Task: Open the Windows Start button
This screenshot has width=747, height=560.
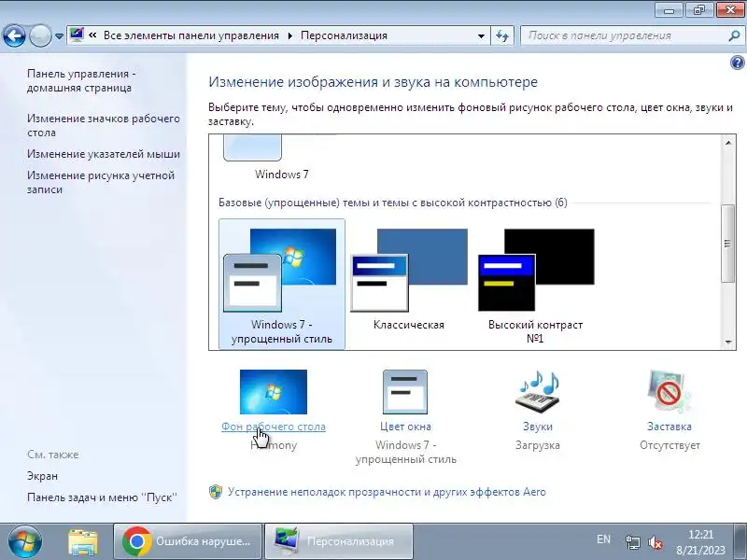Action: (x=24, y=541)
